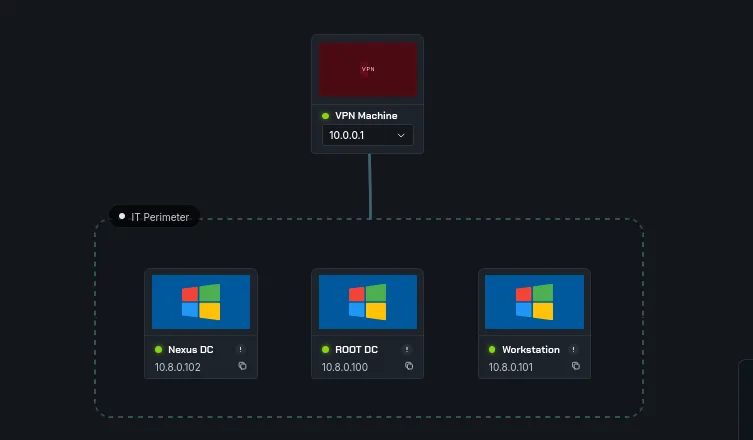Copy the Nexus DC IP address
Image resolution: width=753 pixels, height=440 pixels.
[x=243, y=366]
